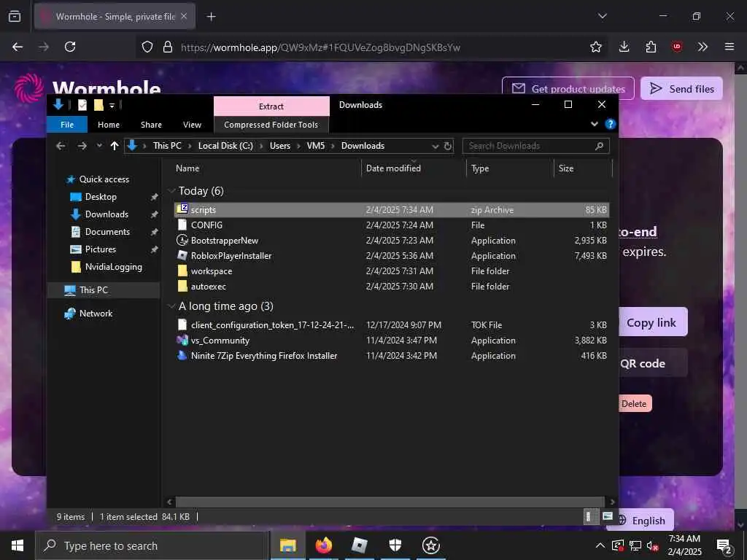Click the Explorer Properties quick access toolbar icon
Viewport: 747px width, 560px height.
(82, 105)
